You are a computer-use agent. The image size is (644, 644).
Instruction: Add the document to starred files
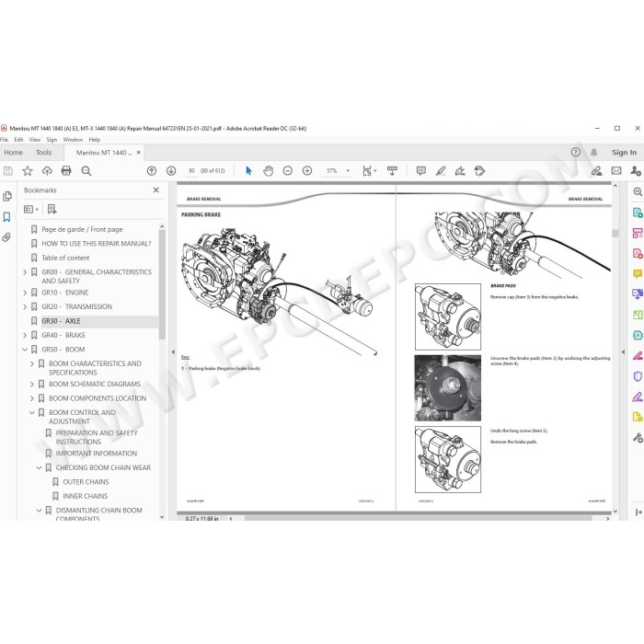pyautogui.click(x=28, y=171)
